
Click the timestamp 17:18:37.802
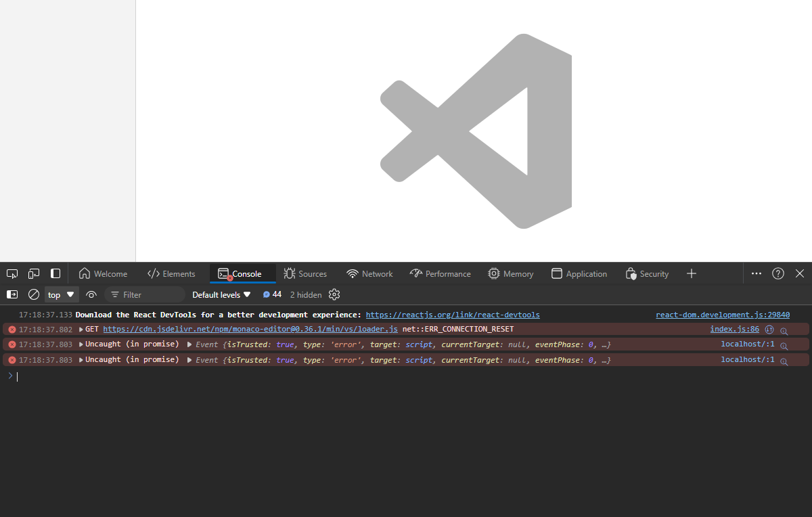45,330
